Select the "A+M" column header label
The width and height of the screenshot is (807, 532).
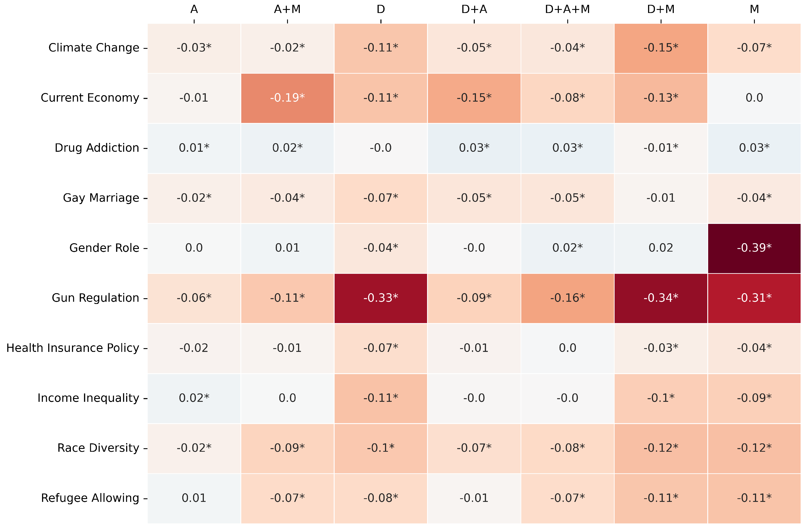[x=287, y=9]
